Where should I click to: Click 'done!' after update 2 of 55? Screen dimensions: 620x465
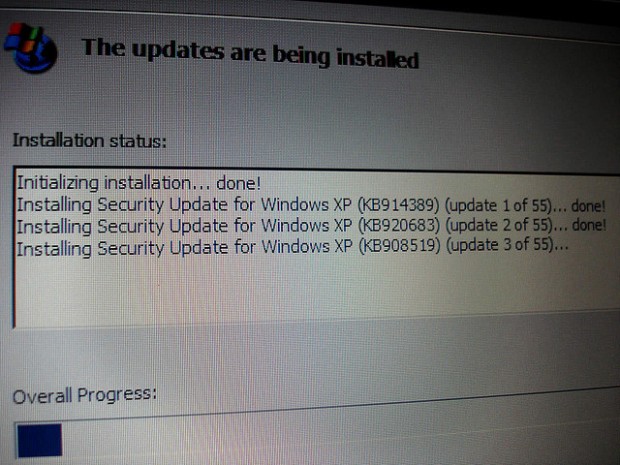tap(589, 225)
